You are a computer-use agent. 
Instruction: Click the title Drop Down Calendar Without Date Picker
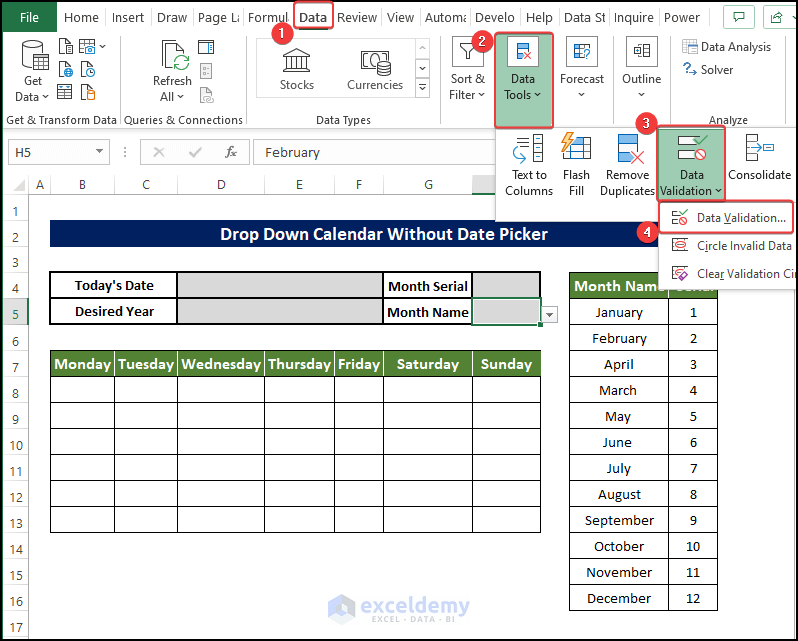(384, 234)
